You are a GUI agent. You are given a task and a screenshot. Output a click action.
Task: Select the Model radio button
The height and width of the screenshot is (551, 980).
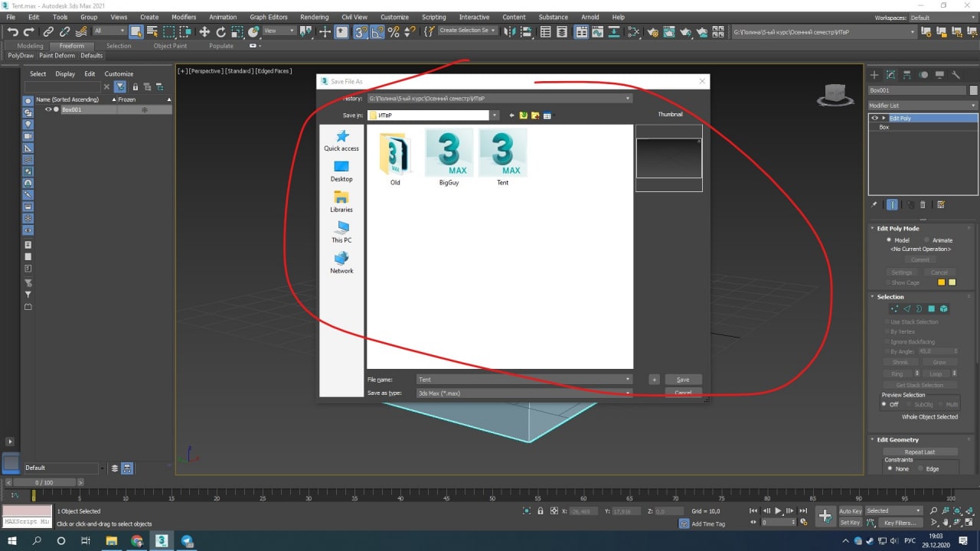[889, 240]
